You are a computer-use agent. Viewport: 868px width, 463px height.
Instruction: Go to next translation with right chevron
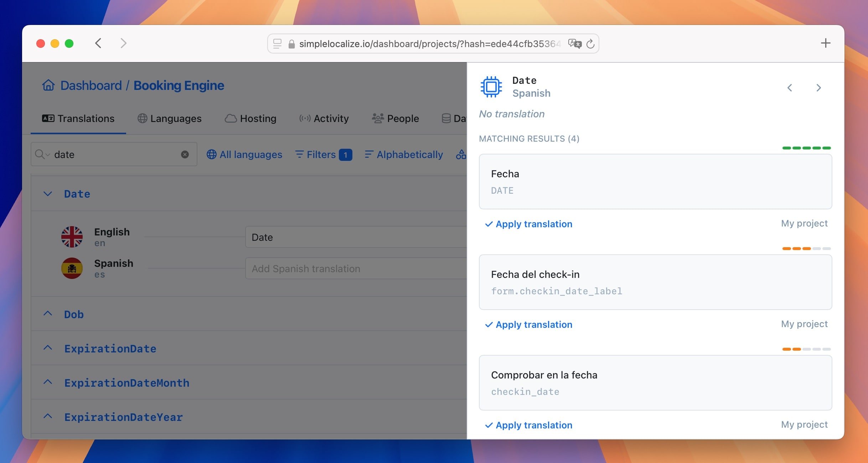818,88
